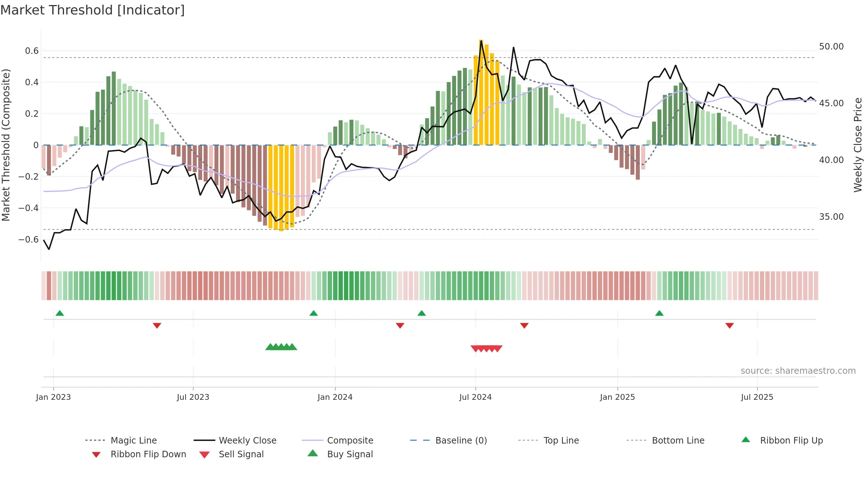
Task: Click the Jan 2024 axis label
Action: point(335,397)
